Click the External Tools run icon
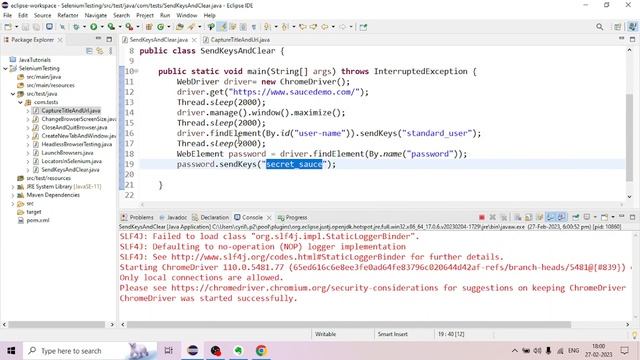This screenshot has width=640, height=360. click(x=129, y=27)
